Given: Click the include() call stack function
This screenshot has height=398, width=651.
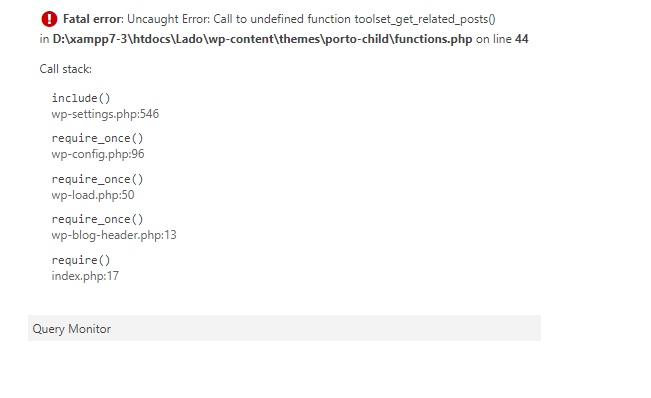Looking at the screenshot, I should coord(81,98).
